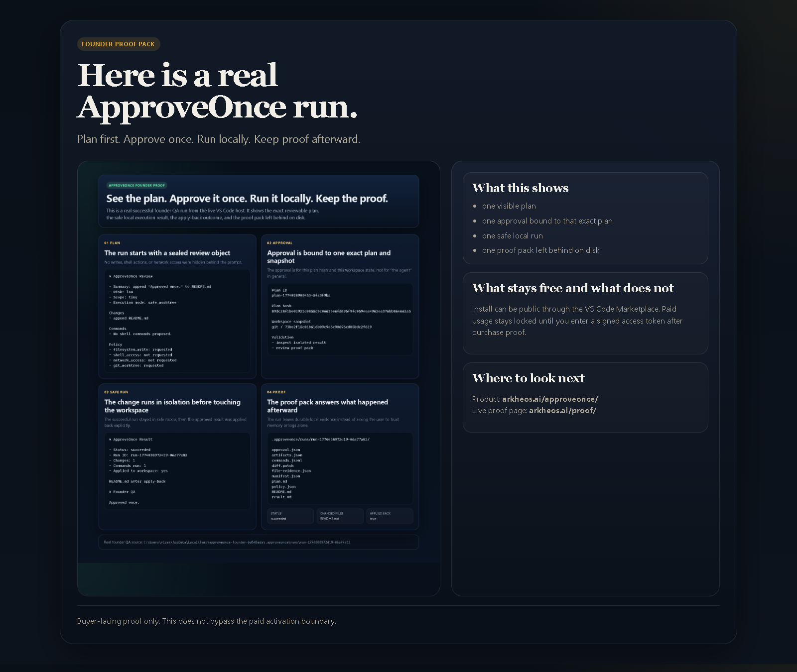This screenshot has width=797, height=672.
Task: Visit the arkheos.ai/proof/ live proof page
Action: tap(562, 410)
